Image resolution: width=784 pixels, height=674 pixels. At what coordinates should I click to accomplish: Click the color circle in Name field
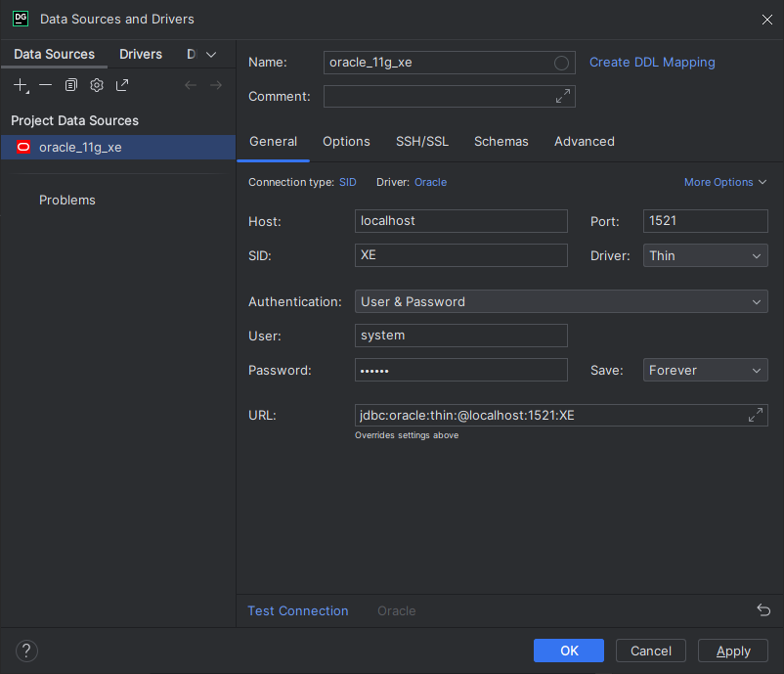(x=561, y=63)
